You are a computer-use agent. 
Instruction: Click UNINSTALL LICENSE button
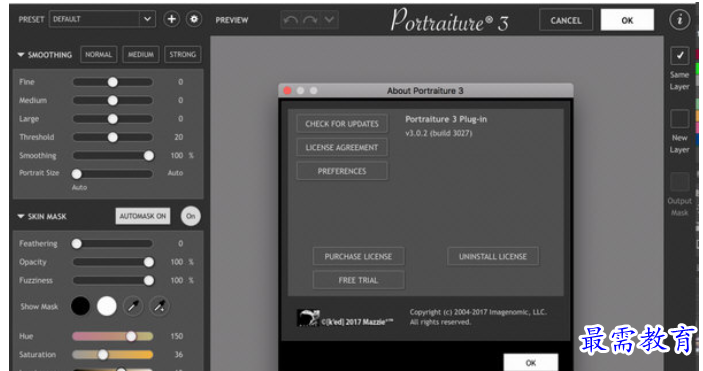(x=493, y=257)
